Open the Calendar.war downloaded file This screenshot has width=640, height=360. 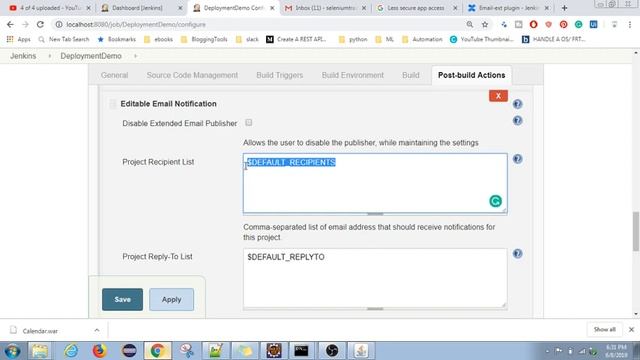pyautogui.click(x=40, y=331)
